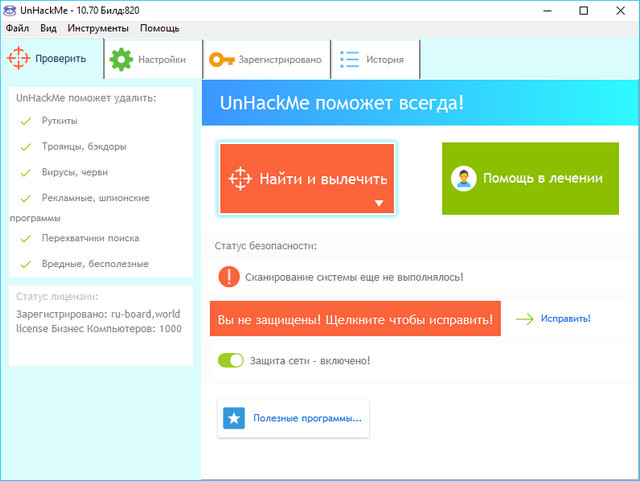Image resolution: width=640 pixels, height=481 pixels.
Task: Click the red exclamation warning icon
Action: [x=229, y=276]
